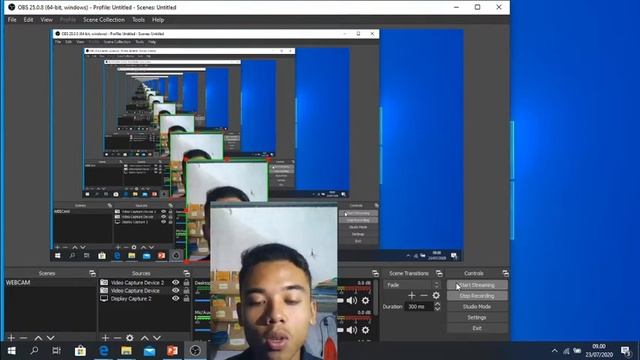Viewport: 640px width, 360px height.
Task: Select the Video Capture Device 2 source
Action: pos(138,282)
